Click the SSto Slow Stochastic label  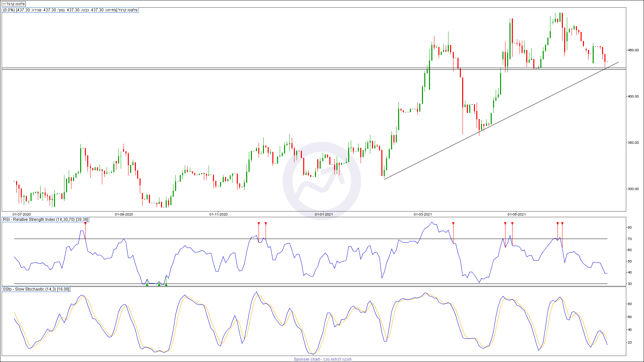[x=36, y=289]
